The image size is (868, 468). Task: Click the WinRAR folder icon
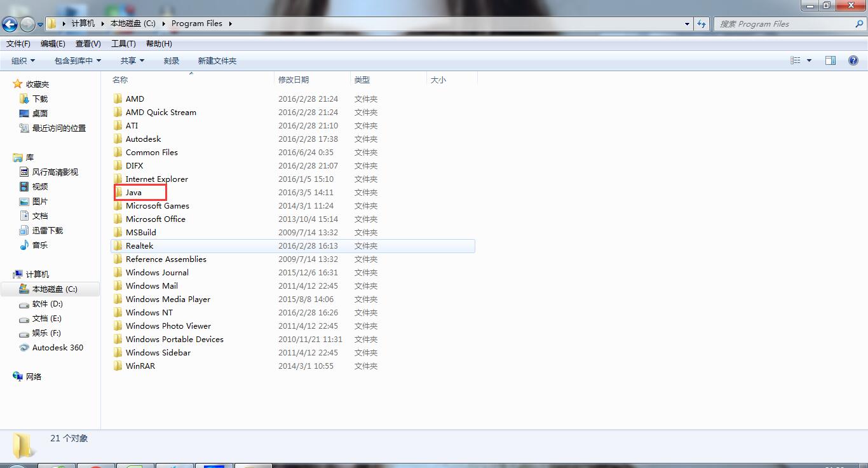[118, 366]
